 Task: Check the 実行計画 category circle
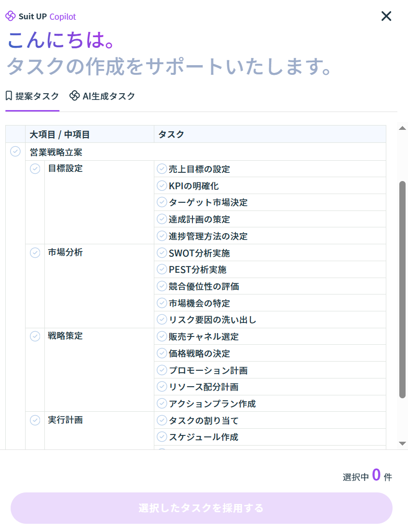[x=35, y=420]
